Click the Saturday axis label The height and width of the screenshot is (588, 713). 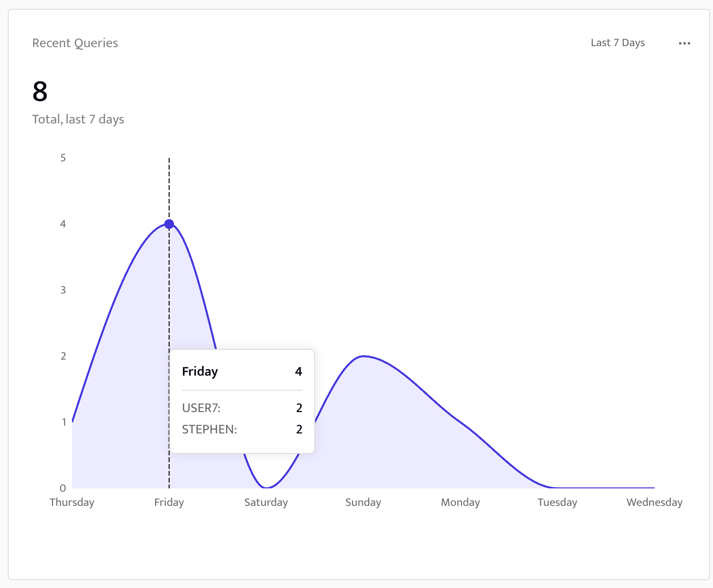(x=266, y=502)
